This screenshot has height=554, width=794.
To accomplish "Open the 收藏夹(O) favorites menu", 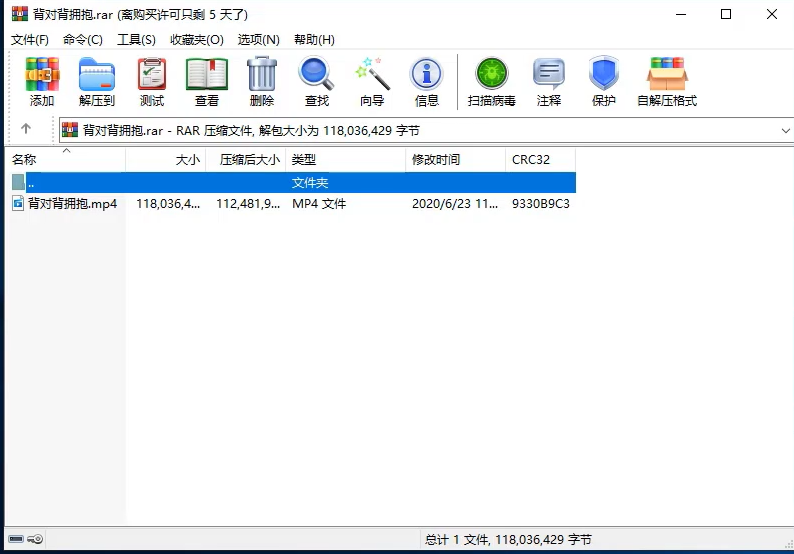I will coord(197,40).
